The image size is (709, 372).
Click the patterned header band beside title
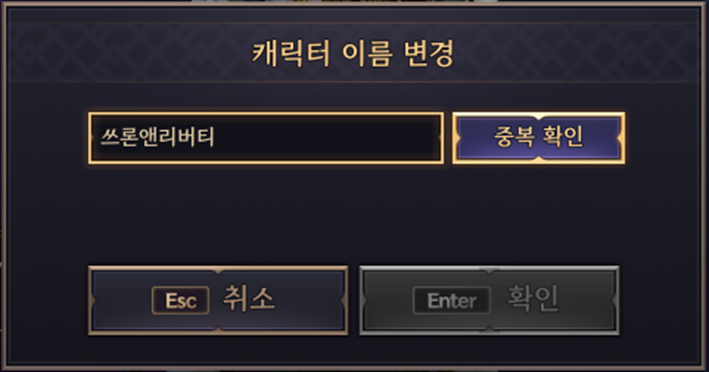pos(127,53)
